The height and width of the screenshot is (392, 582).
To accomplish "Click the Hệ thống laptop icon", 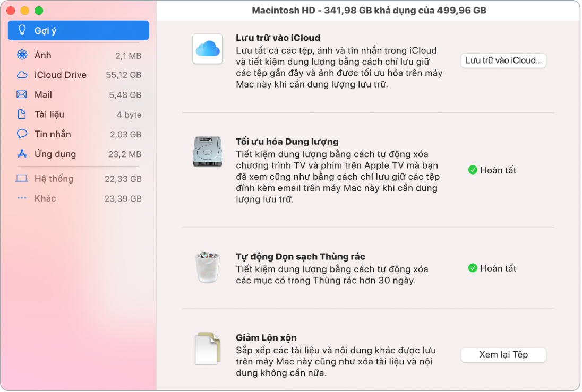I will coord(22,179).
